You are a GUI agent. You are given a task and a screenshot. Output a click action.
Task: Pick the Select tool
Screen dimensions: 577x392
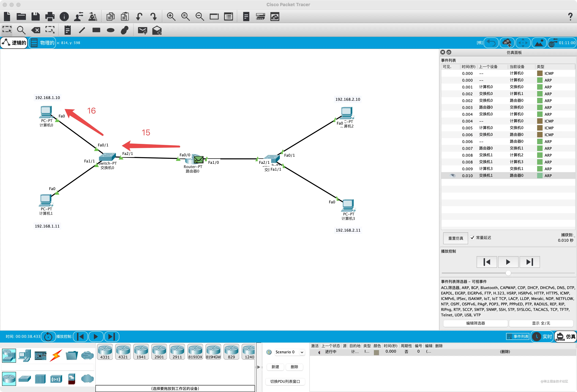(7, 30)
